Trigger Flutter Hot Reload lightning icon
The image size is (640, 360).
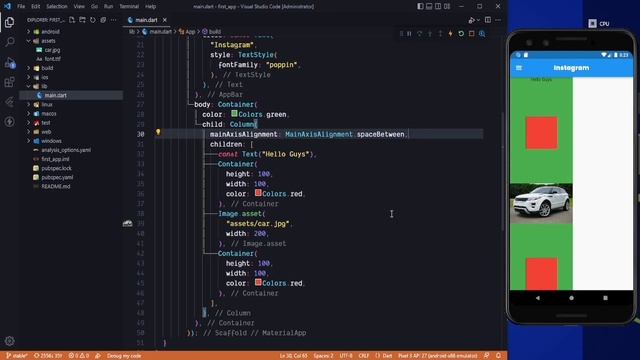(x=451, y=34)
